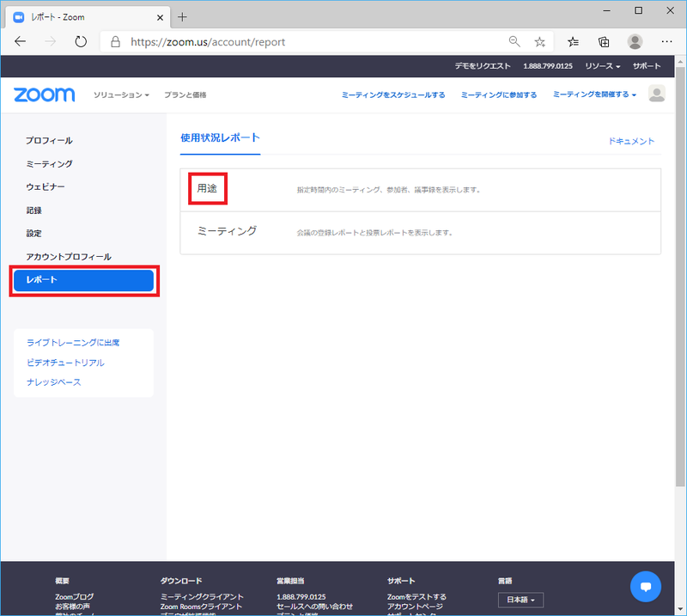Image resolution: width=687 pixels, height=616 pixels.
Task: Open the browser Settings and more menu
Action: [x=666, y=41]
